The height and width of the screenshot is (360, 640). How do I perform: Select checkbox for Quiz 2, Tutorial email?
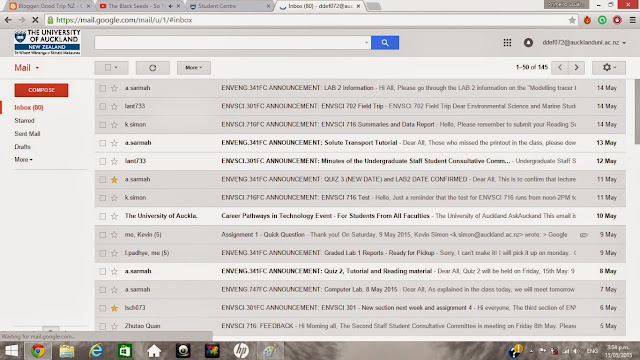click(103, 271)
